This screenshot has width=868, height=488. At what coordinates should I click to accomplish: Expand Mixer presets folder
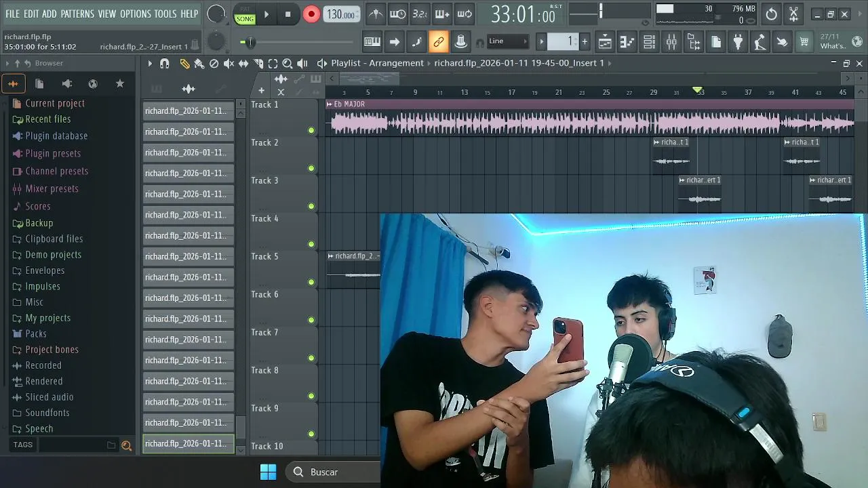[x=52, y=188]
